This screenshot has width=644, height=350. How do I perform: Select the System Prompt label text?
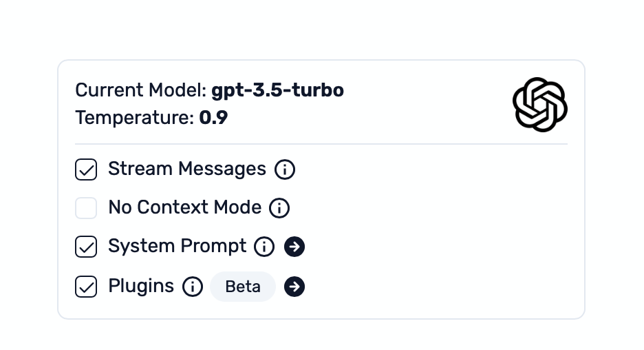[177, 246]
